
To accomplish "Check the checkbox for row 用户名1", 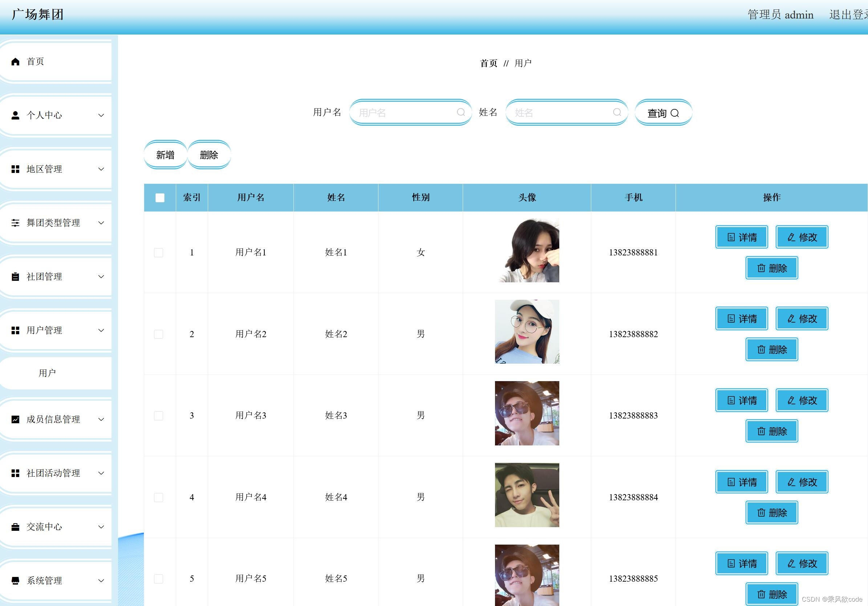I will pyautogui.click(x=159, y=253).
